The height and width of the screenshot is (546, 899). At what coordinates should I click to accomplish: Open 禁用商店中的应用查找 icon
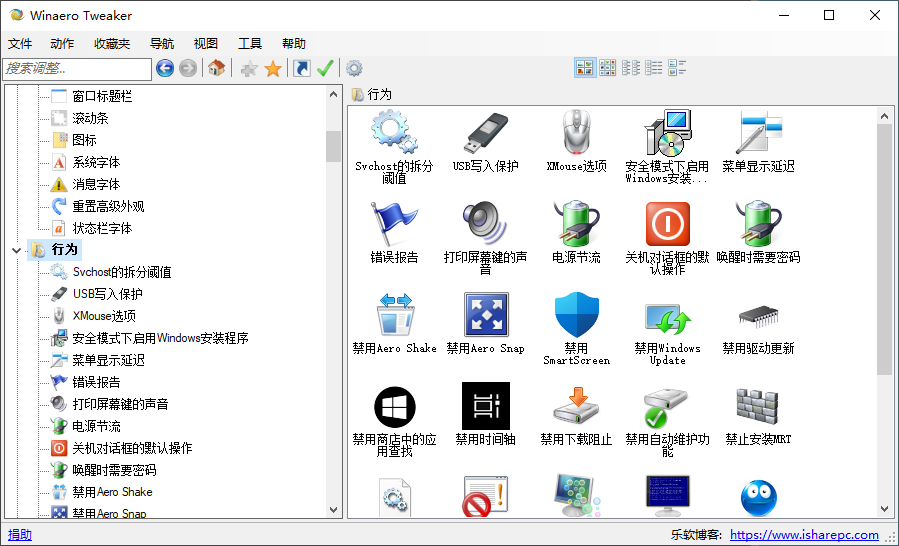coord(394,407)
